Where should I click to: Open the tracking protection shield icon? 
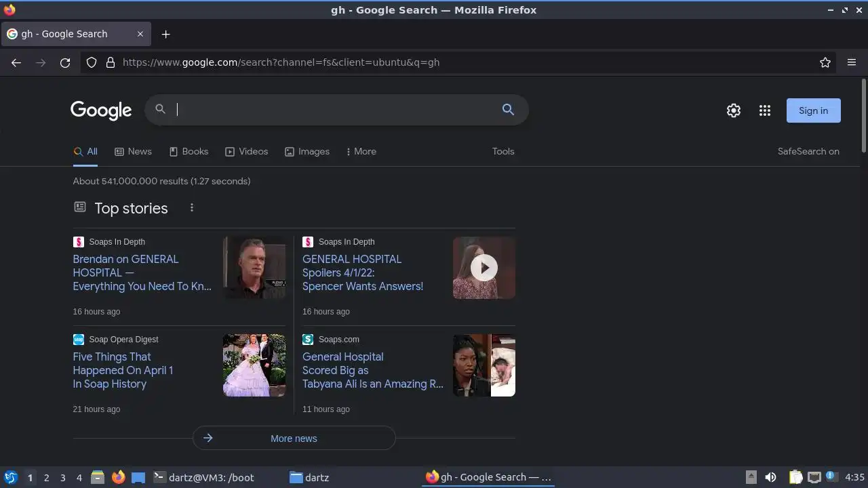[x=92, y=62]
